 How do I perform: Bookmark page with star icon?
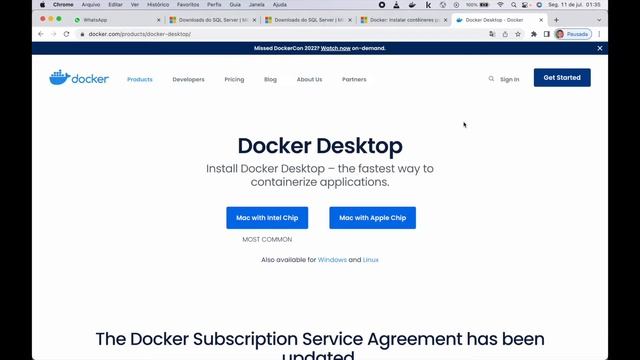click(518, 34)
